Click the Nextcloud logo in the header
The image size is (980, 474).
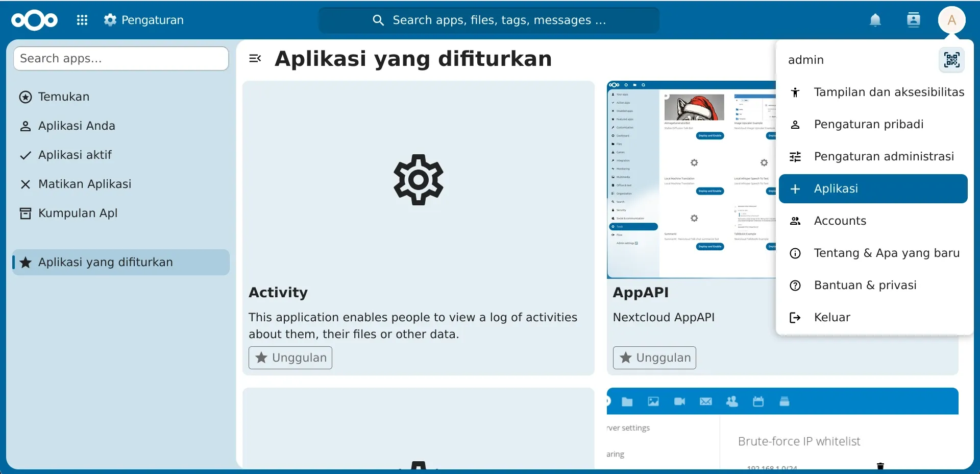(35, 20)
